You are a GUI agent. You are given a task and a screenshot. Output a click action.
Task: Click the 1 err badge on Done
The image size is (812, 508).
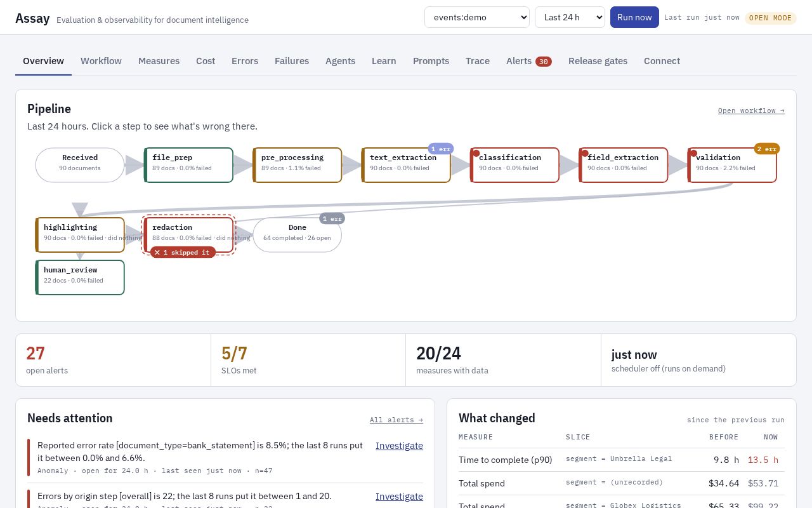click(332, 218)
